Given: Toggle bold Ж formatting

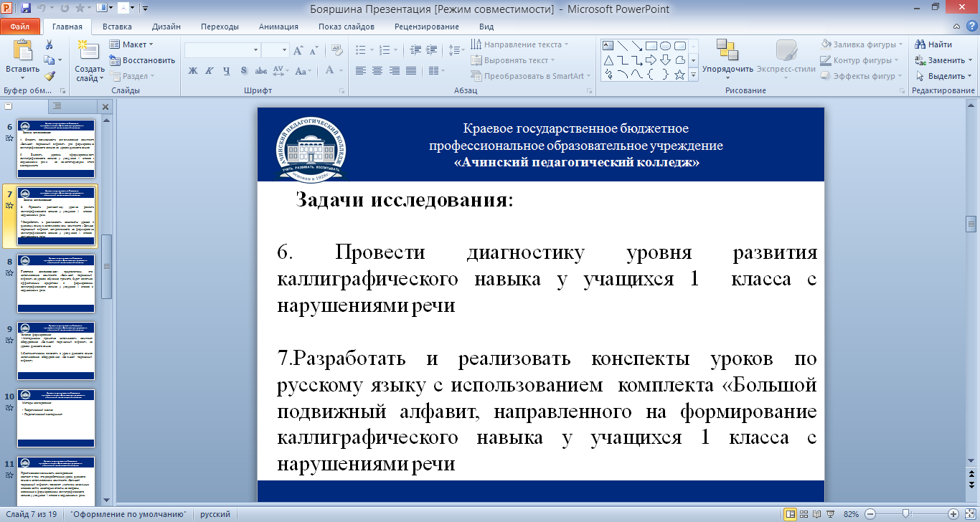Looking at the screenshot, I should point(192,70).
